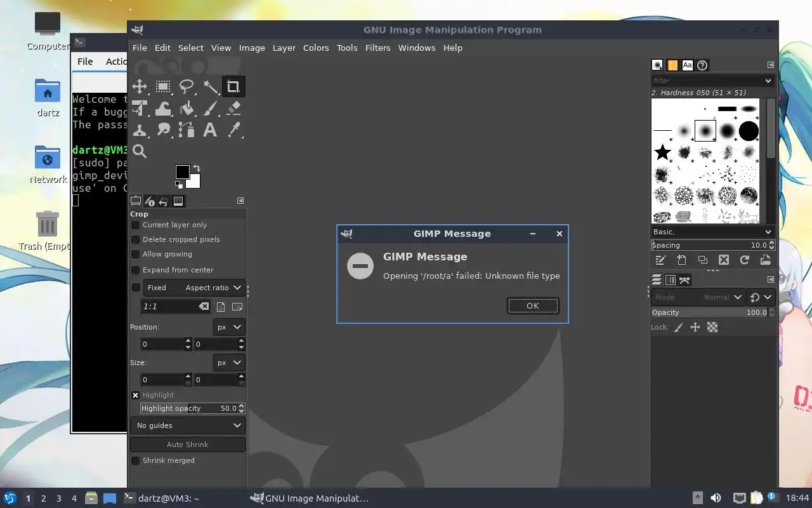The image size is (812, 508).
Task: Click OK in the GIMP Message dialog
Action: pos(533,305)
